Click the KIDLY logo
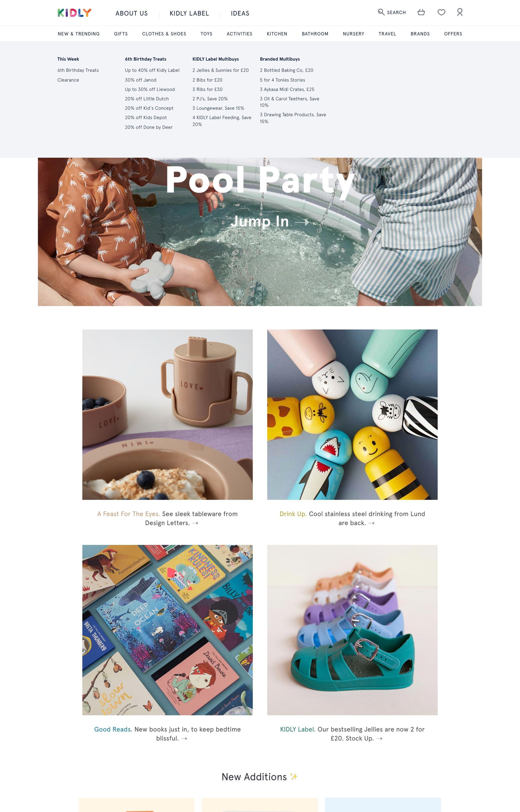520x812 pixels. pyautogui.click(x=74, y=13)
